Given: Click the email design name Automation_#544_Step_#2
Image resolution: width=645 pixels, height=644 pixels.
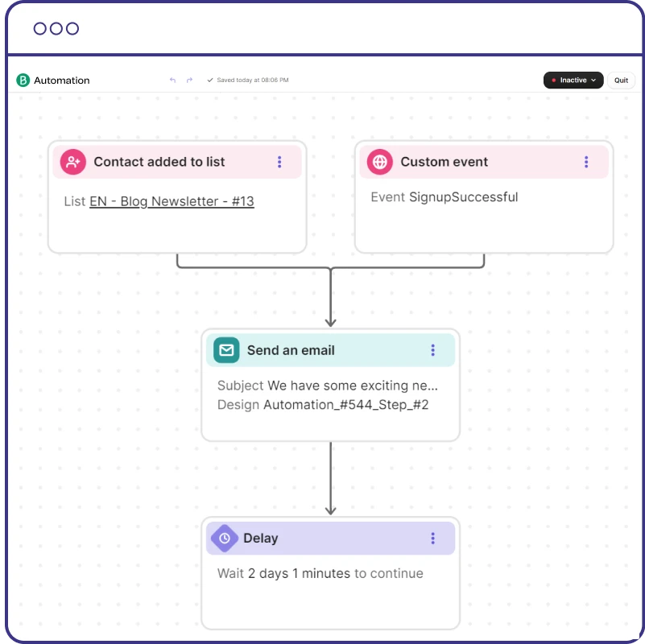Looking at the screenshot, I should coord(346,405).
